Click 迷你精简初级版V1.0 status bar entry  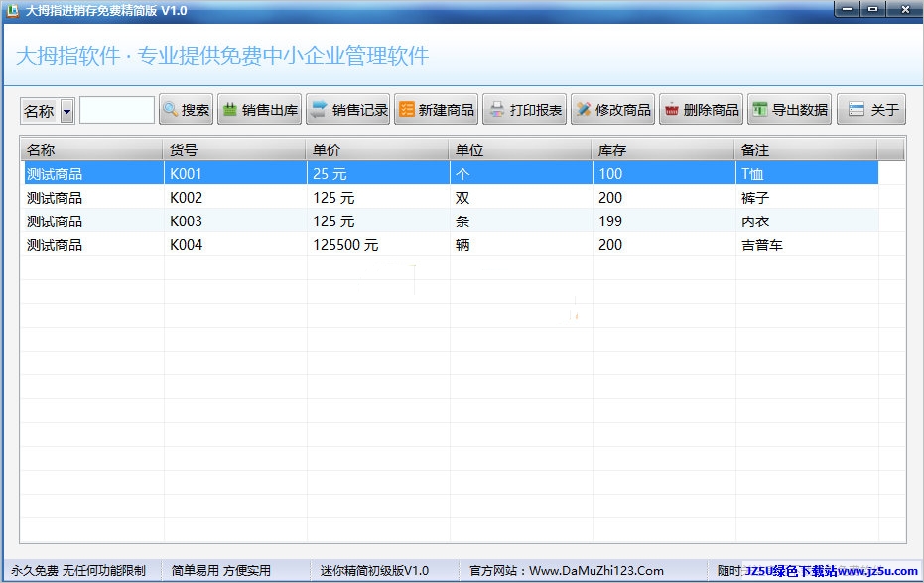(x=374, y=571)
